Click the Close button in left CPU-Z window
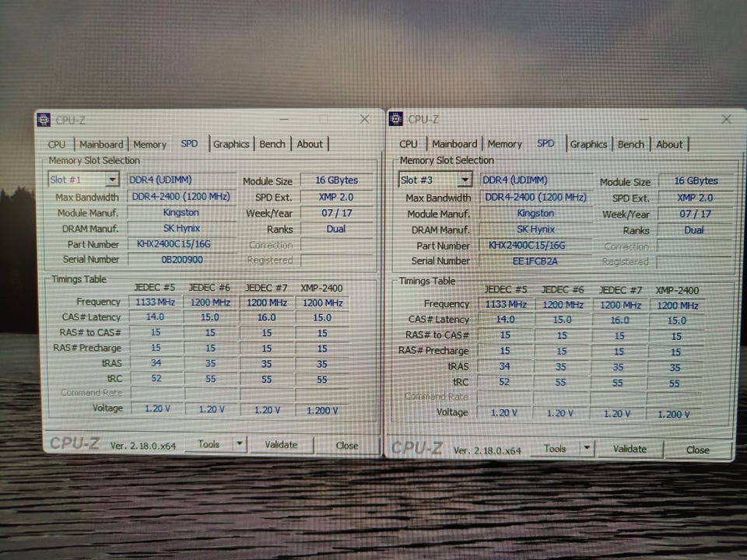The image size is (747, 560). point(346,445)
